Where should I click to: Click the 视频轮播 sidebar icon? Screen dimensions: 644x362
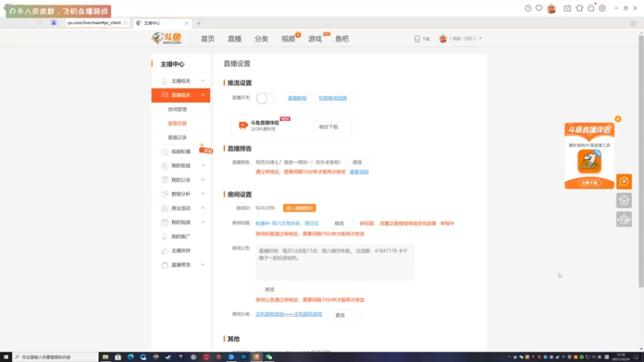164,151
